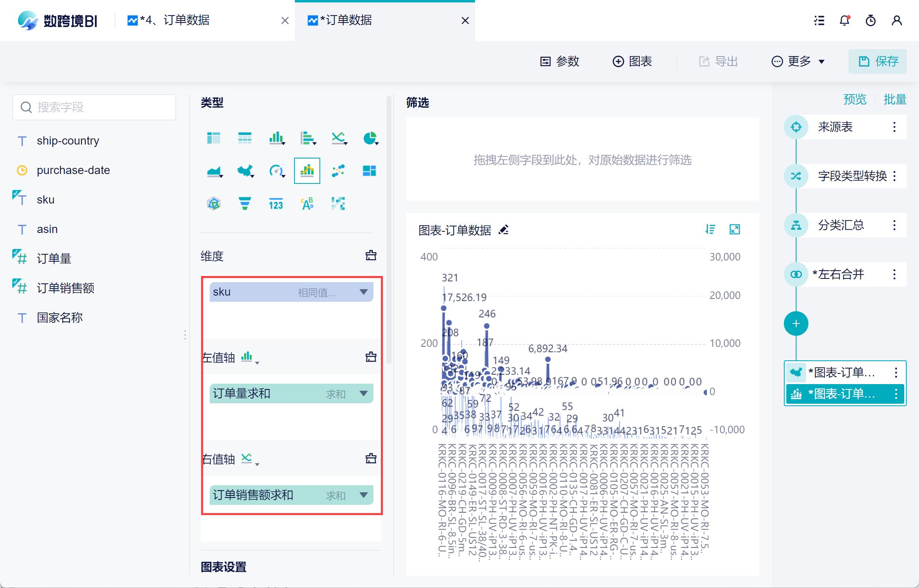Image resolution: width=919 pixels, height=588 pixels.
Task: Open the sku dimension dropdown arrow
Action: [363, 292]
